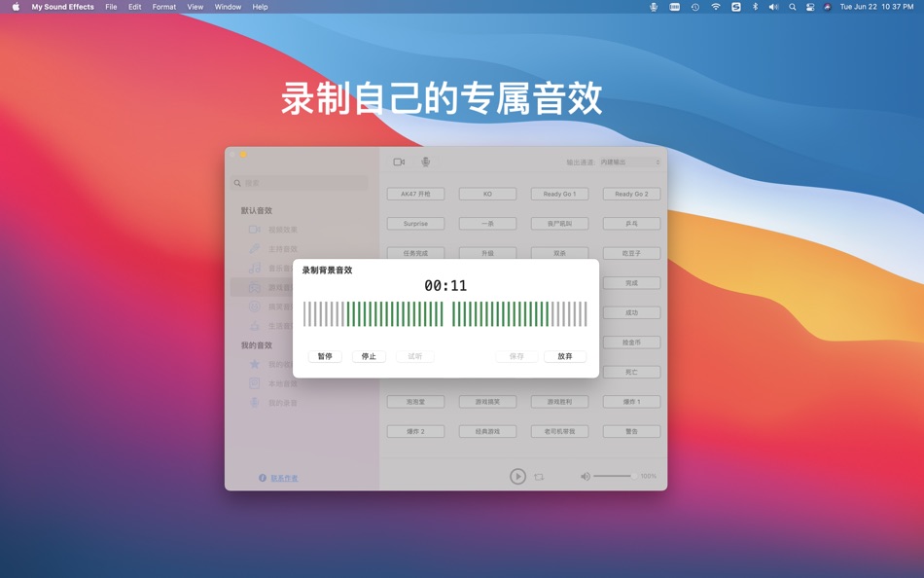Play the Surprise sound effect
The image size is (924, 578).
(x=415, y=224)
